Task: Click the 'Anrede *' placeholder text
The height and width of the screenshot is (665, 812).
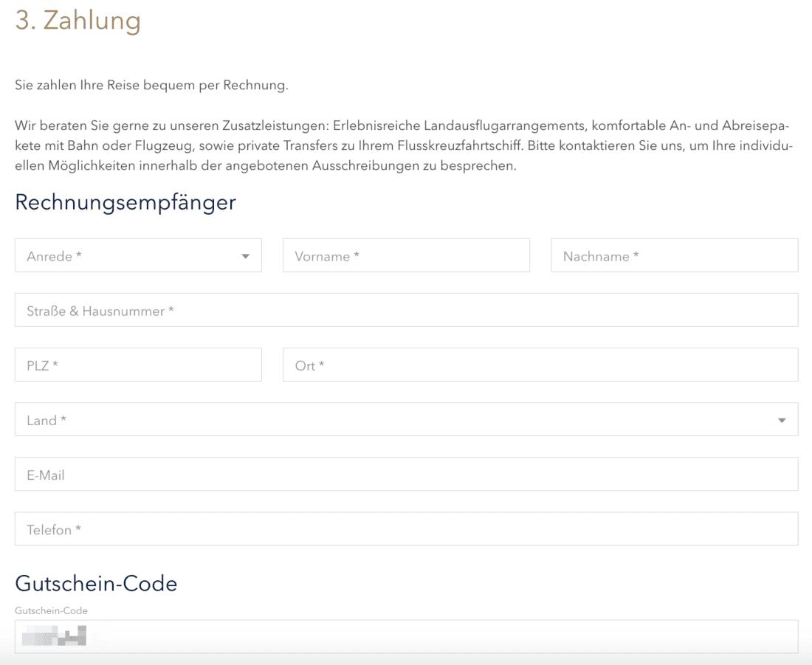Action: pyautogui.click(x=54, y=256)
